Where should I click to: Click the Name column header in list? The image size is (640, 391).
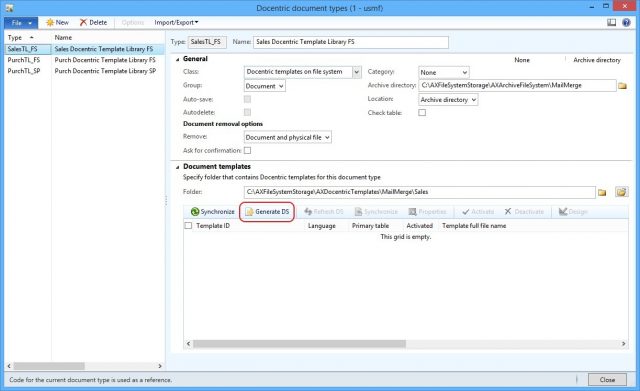(63, 38)
